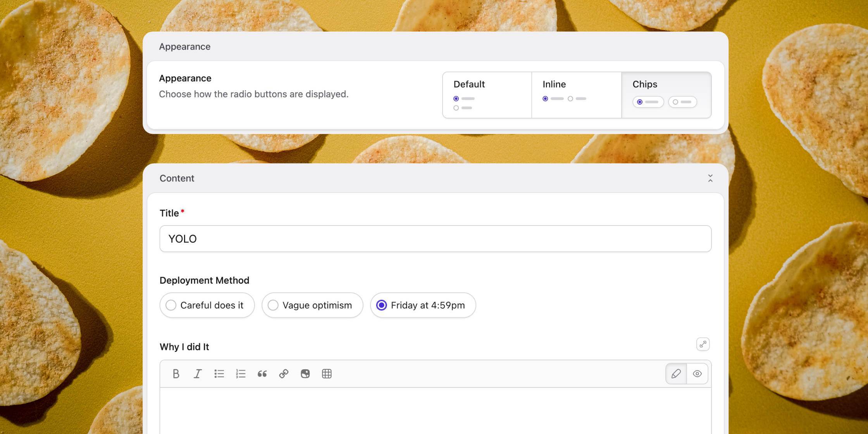Insert an image with the media icon

(x=305, y=374)
